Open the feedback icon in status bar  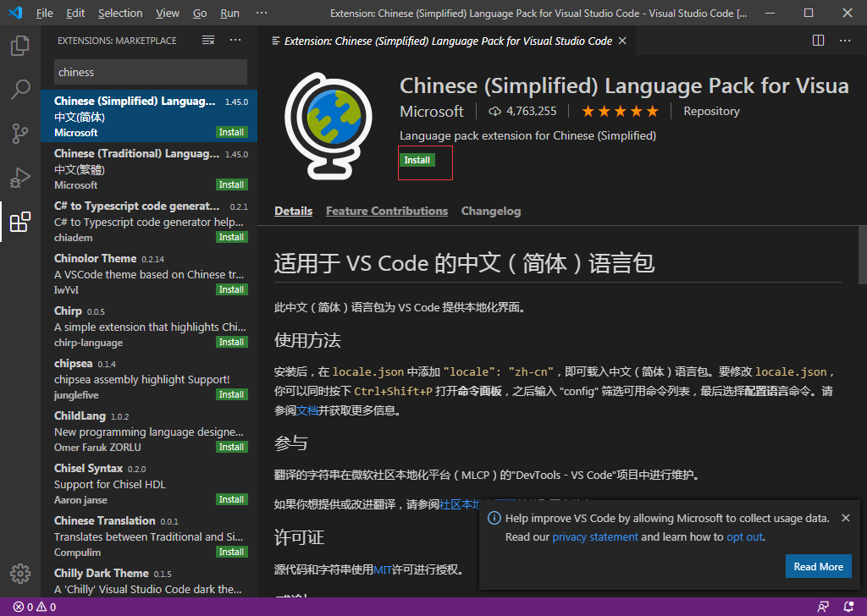click(823, 608)
